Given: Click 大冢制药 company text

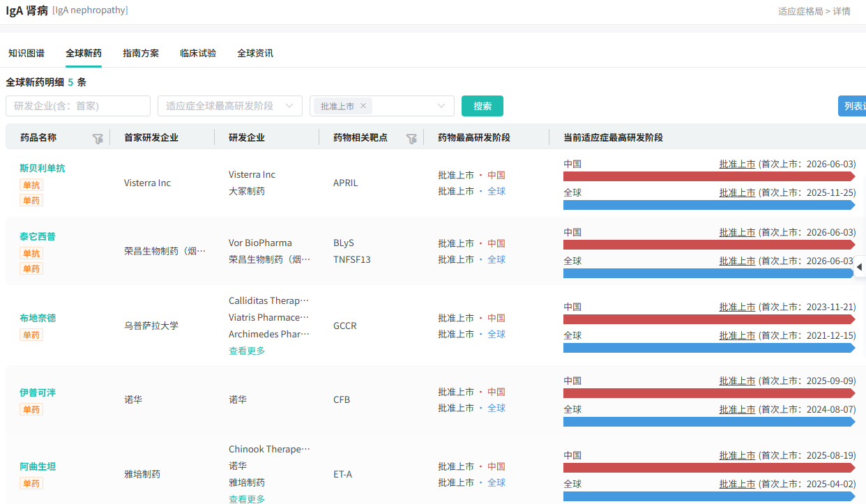Looking at the screenshot, I should (247, 191).
